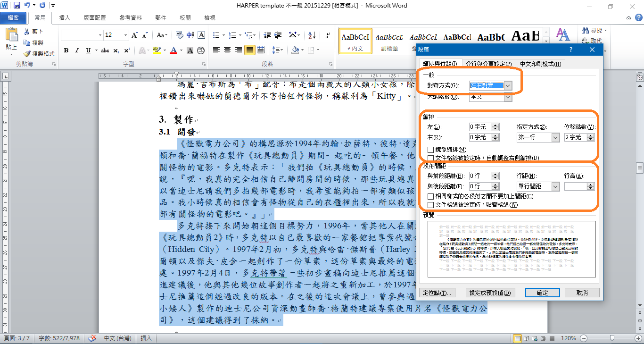Screen dimensions: 644x344
Task: Check 文件格線被設定時，貼齊格線 checkbox
Action: [x=430, y=205]
